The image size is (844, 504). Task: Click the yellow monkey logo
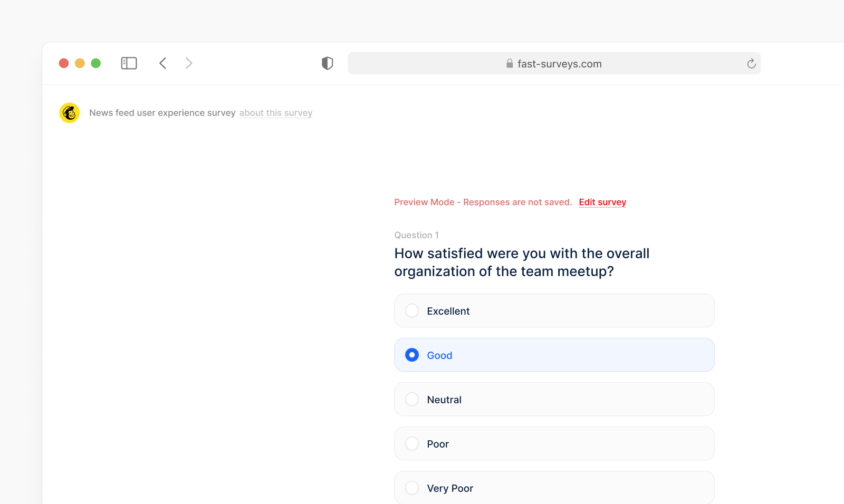click(70, 113)
